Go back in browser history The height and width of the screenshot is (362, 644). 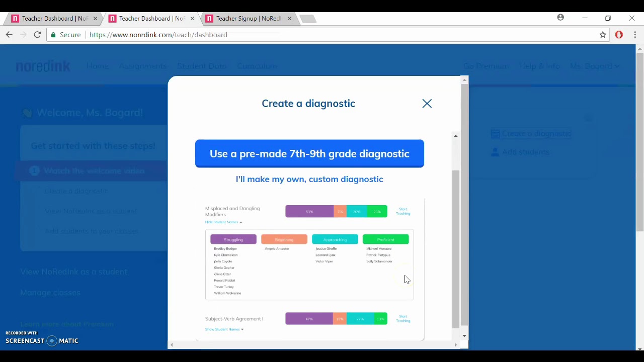click(9, 35)
